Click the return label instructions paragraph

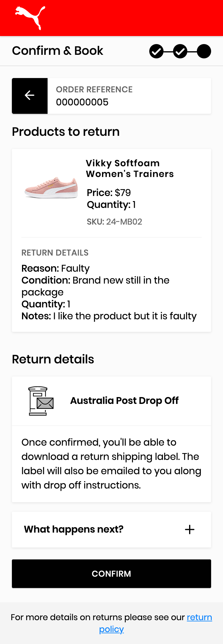[111, 463]
